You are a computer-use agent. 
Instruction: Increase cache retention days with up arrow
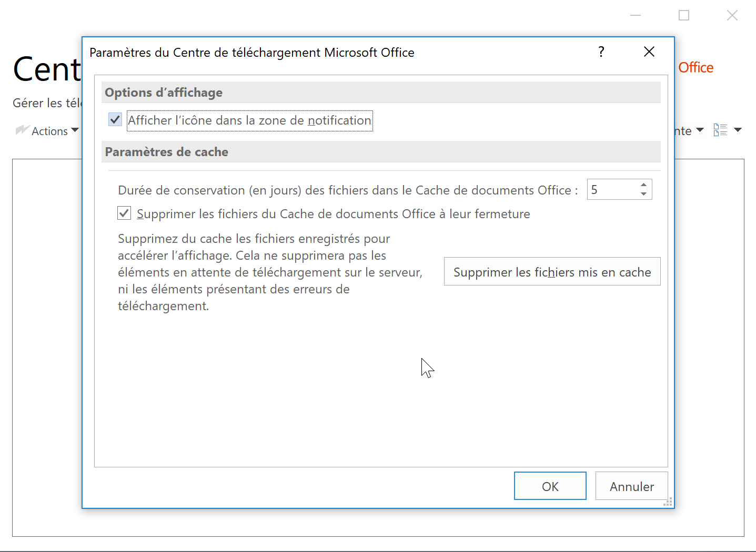(x=643, y=185)
